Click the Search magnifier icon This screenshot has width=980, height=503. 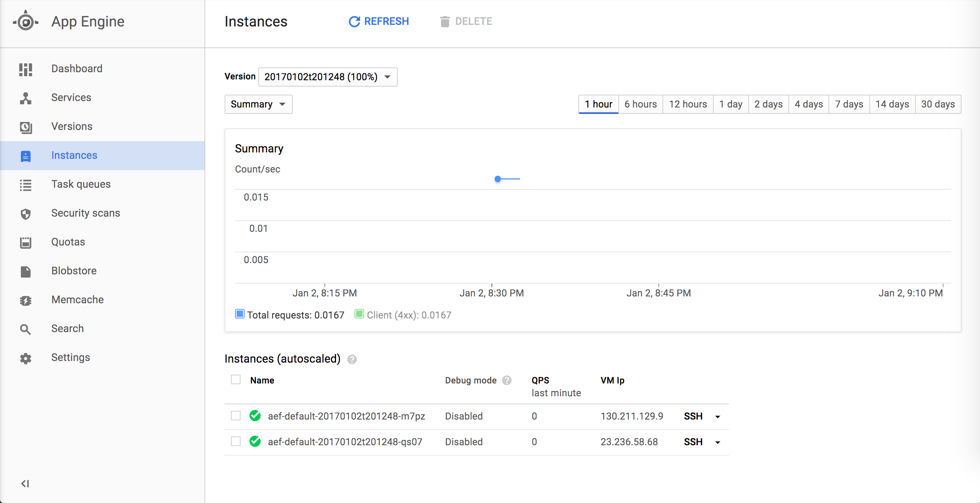26,329
